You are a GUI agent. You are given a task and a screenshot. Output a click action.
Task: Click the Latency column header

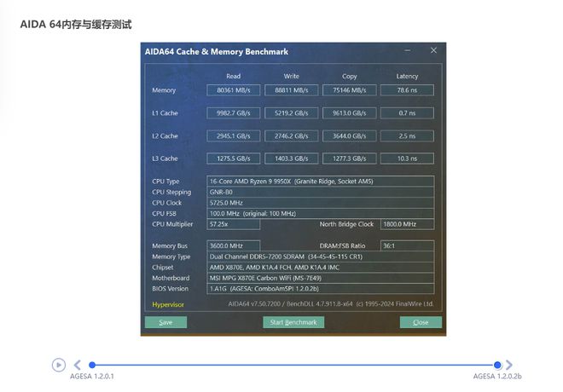[407, 76]
